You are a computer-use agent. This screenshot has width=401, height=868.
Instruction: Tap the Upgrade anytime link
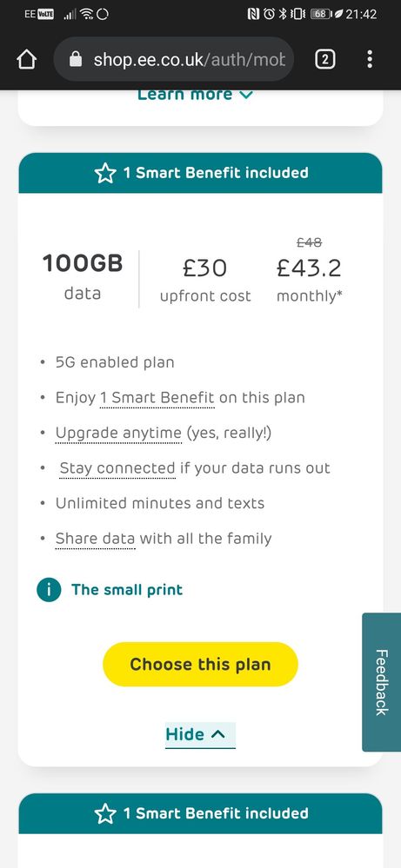(x=118, y=434)
